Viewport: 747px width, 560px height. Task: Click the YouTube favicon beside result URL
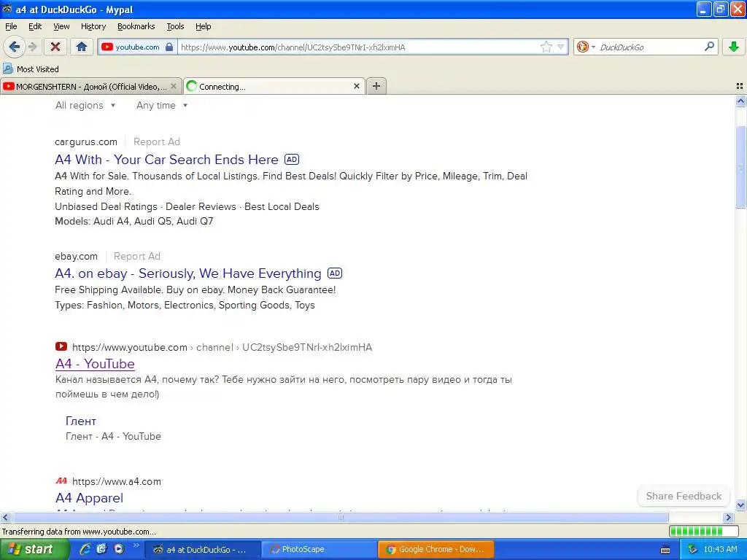coord(61,346)
